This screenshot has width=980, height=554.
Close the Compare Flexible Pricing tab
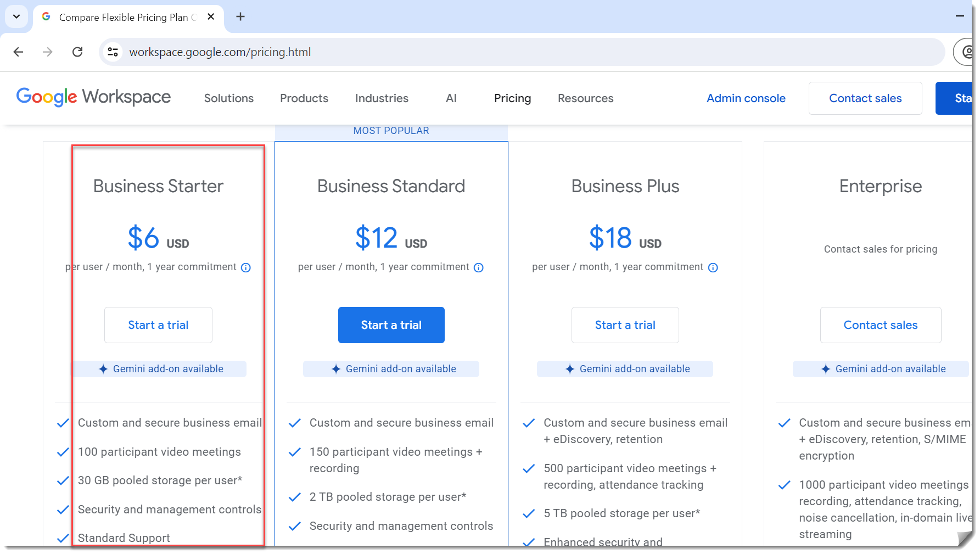(211, 17)
